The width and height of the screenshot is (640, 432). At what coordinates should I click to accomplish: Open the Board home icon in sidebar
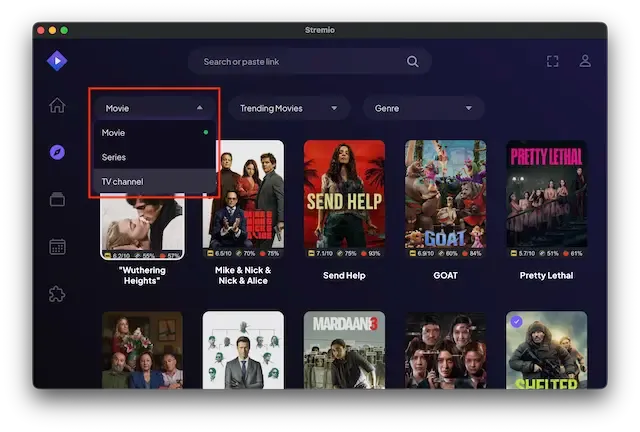coord(57,105)
